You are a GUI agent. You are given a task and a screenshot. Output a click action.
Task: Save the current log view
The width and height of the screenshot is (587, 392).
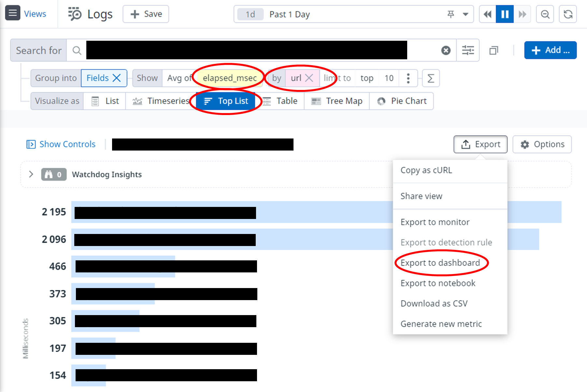[146, 14]
